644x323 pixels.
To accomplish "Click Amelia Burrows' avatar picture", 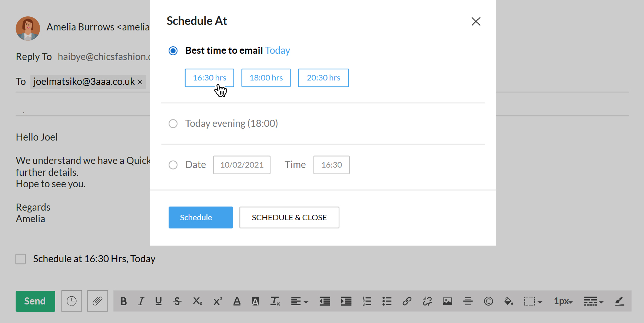I will pyautogui.click(x=28, y=29).
